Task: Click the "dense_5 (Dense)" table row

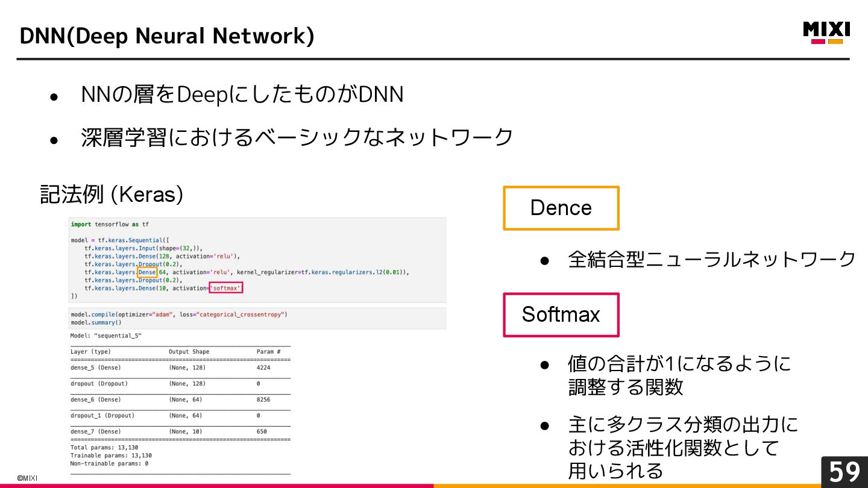Action: click(x=180, y=368)
